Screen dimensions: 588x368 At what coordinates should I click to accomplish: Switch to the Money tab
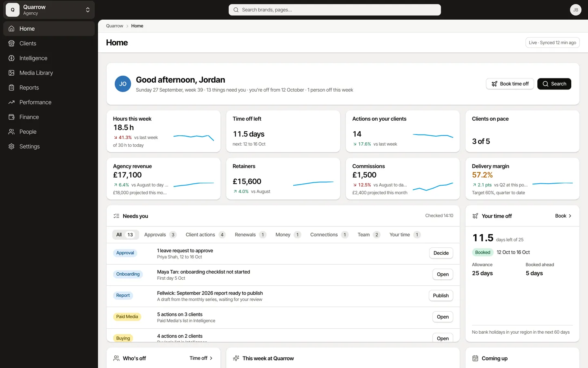click(x=288, y=235)
